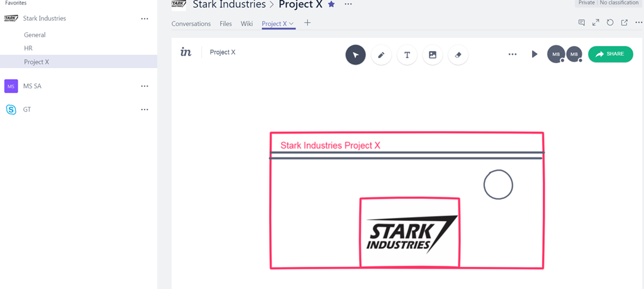Start presentation with play icon

coord(535,54)
